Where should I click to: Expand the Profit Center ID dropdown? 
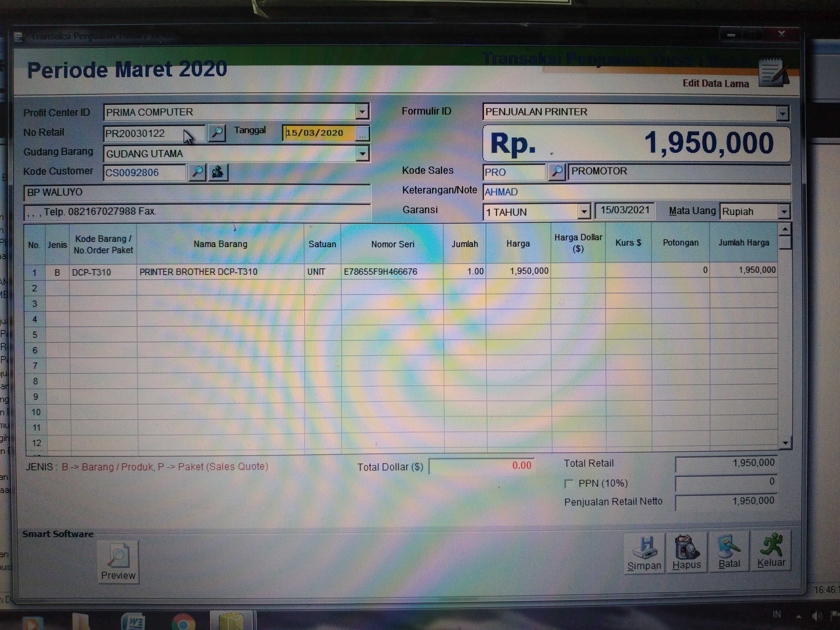click(x=362, y=112)
